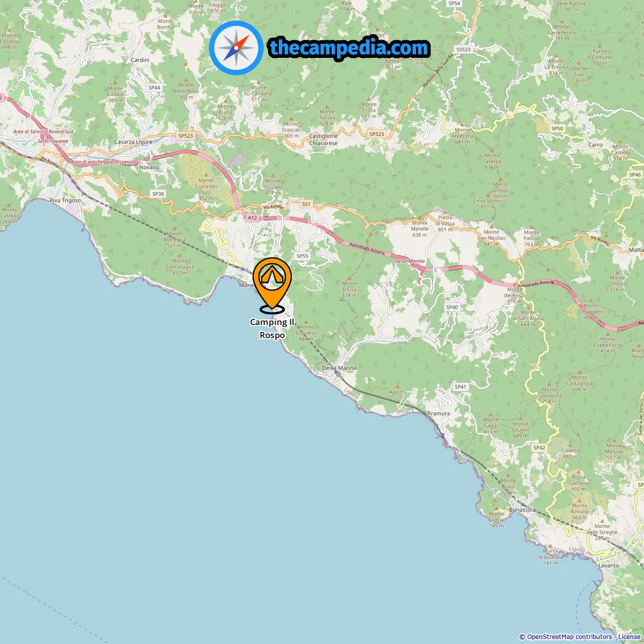
Task: Click the orange camping tent map pin
Action: 272,285
